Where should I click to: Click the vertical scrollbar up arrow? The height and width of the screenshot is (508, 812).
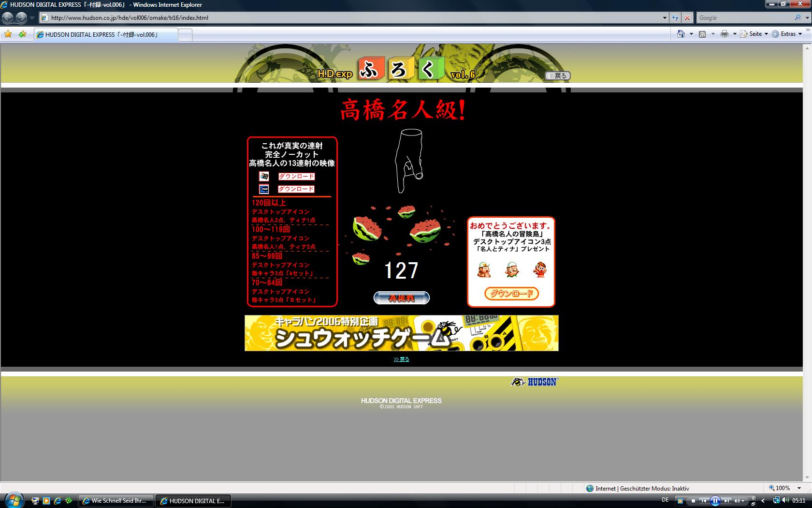807,48
